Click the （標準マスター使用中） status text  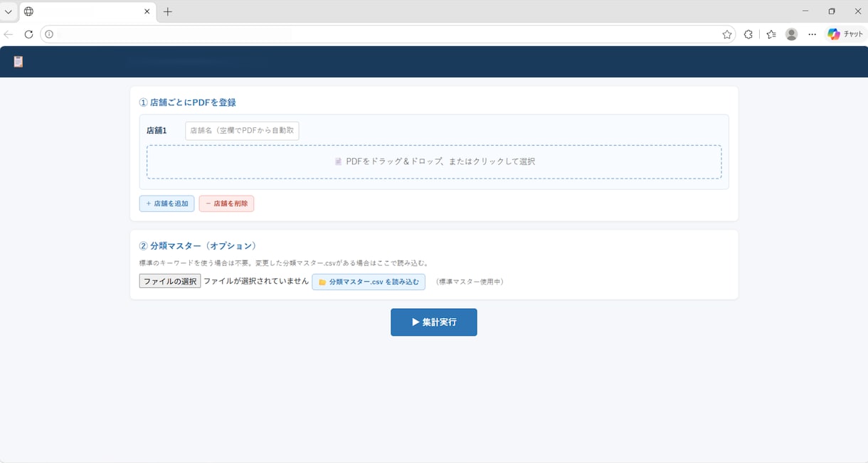pos(470,282)
